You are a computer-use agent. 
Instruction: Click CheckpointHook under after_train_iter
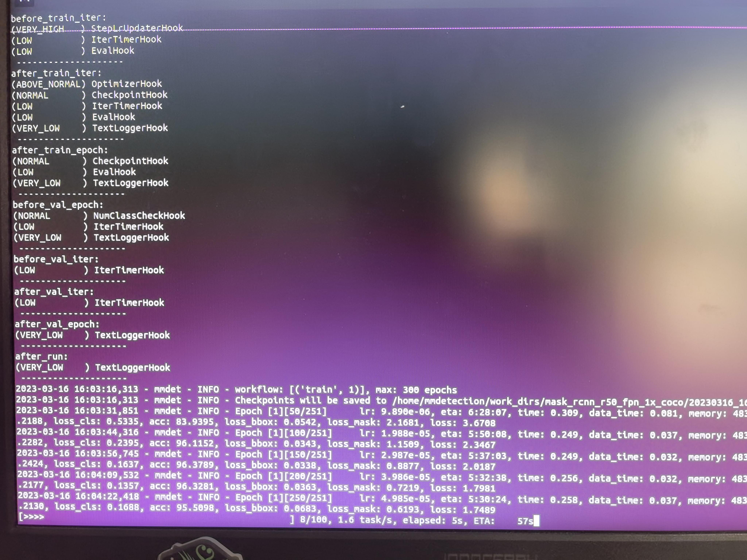(x=130, y=95)
